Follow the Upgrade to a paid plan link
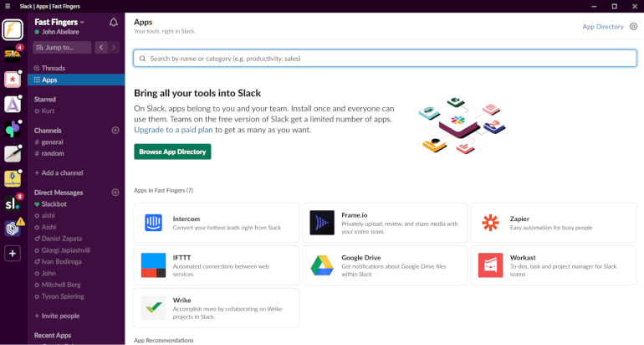The height and width of the screenshot is (345, 644). point(173,130)
